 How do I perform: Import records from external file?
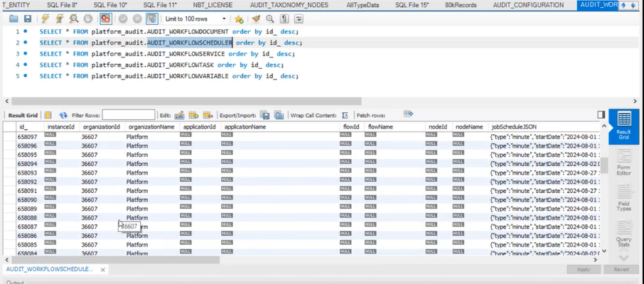(279, 115)
